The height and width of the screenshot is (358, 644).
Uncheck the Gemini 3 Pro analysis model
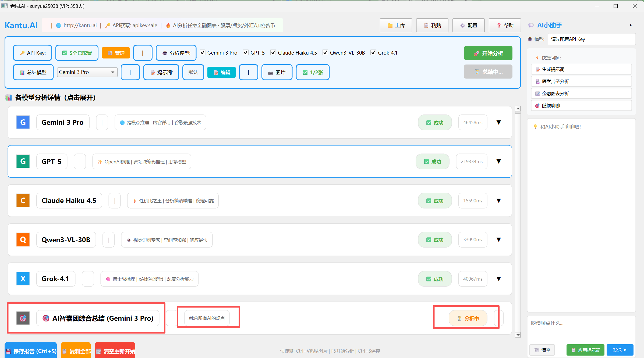click(x=203, y=53)
